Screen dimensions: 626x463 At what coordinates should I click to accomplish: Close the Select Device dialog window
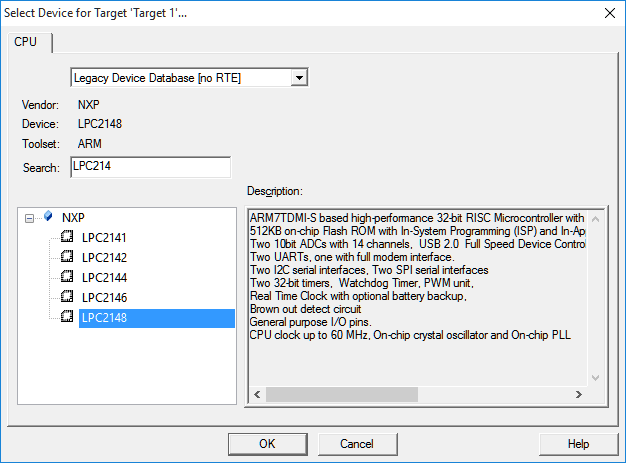(610, 13)
